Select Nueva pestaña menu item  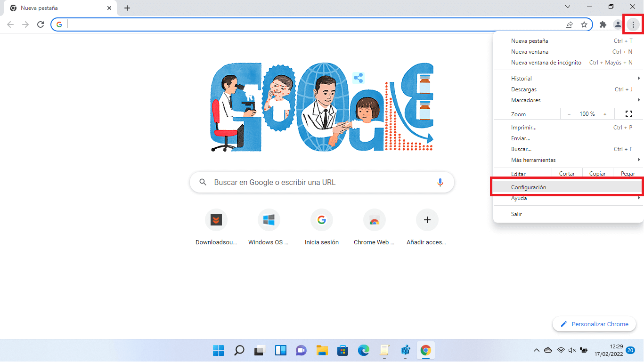coord(568,41)
